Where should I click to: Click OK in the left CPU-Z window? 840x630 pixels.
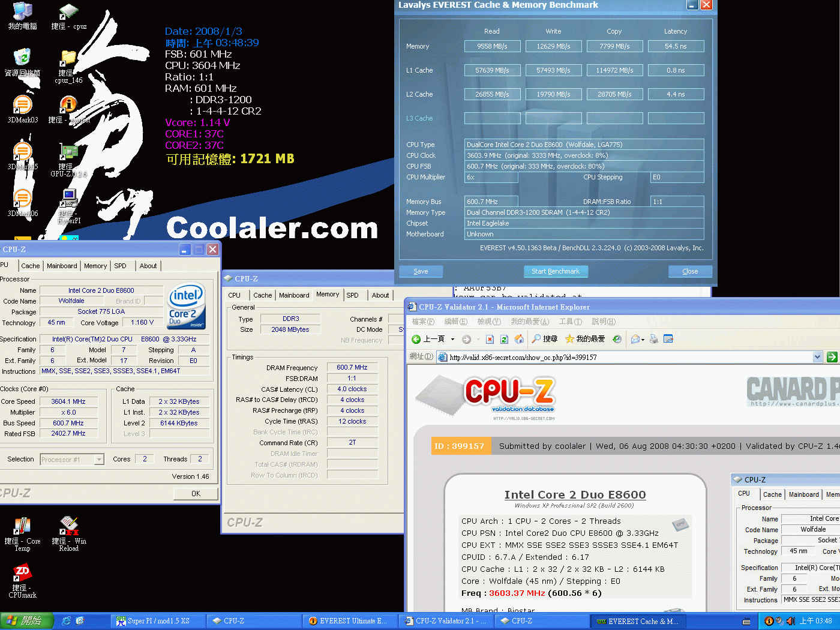click(196, 493)
